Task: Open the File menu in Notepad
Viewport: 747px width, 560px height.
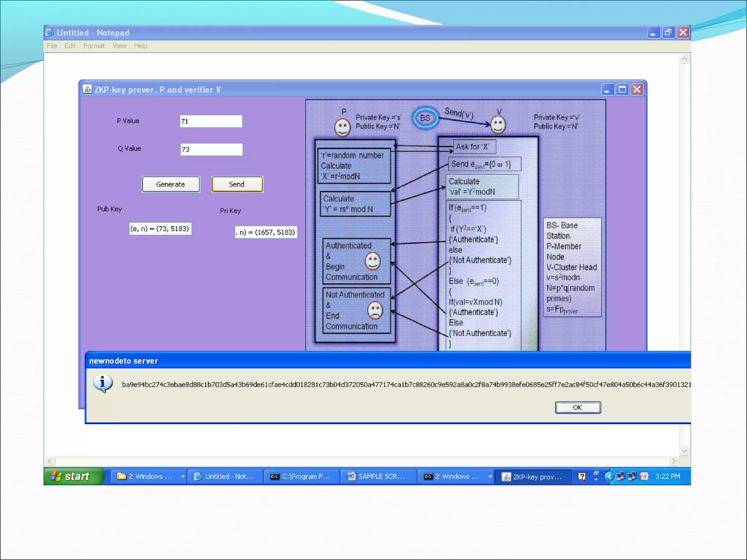Action: (52, 46)
